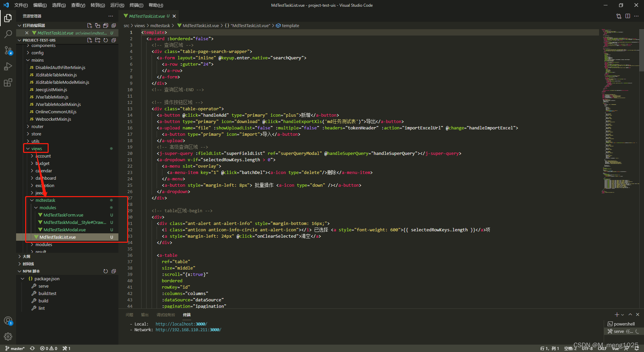The image size is (644, 352).
Task: Create new folder in PROJECT-TEST-UIS
Action: [x=98, y=40]
